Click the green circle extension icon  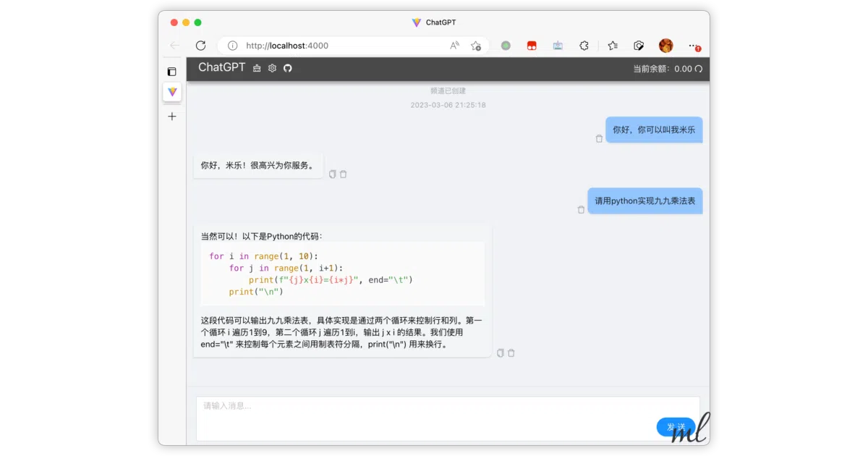pos(506,45)
